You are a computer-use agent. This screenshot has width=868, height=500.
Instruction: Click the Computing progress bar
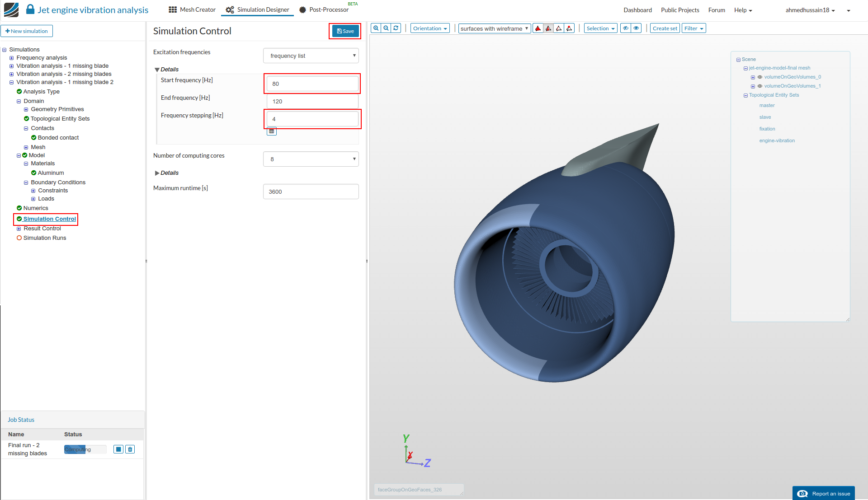point(85,449)
